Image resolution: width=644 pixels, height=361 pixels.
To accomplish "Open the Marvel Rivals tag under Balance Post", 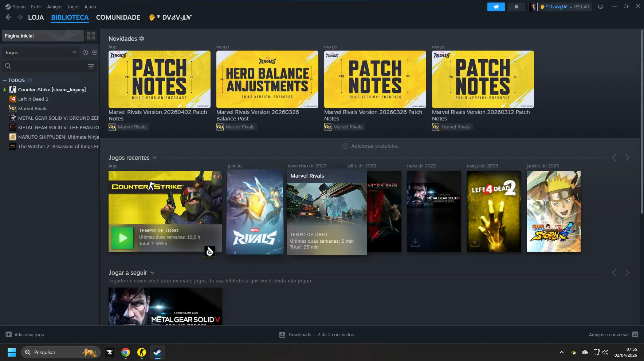I will [x=236, y=127].
